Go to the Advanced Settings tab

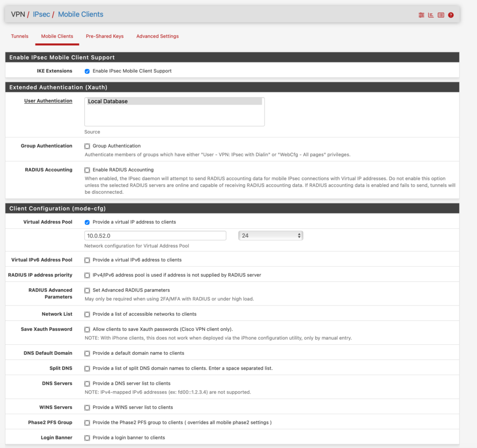(157, 36)
